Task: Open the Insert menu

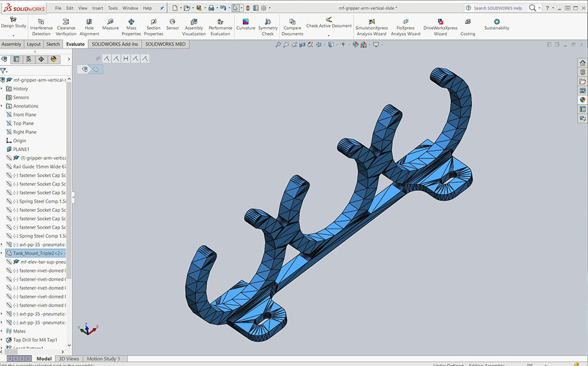Action: click(97, 8)
